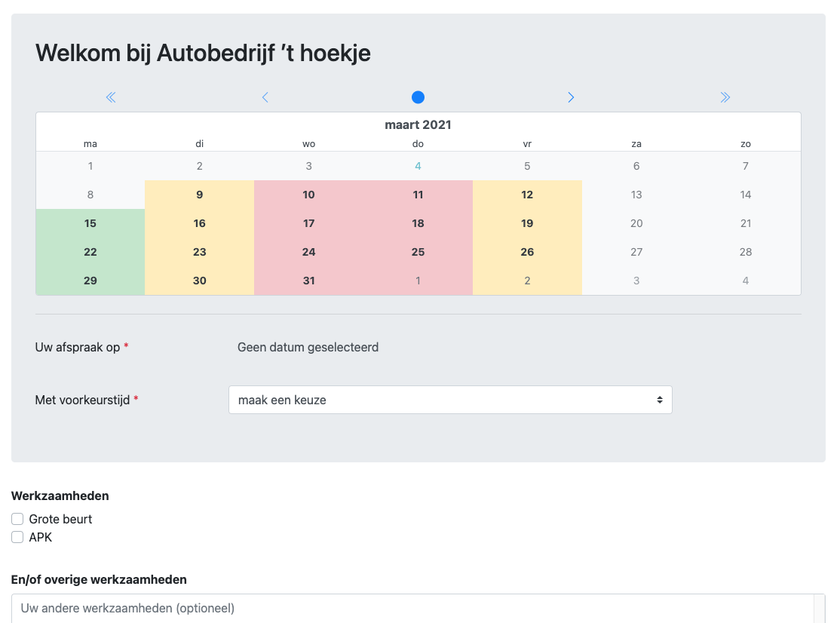
Task: Click in the overige werkzaamheden text field
Action: 412,608
